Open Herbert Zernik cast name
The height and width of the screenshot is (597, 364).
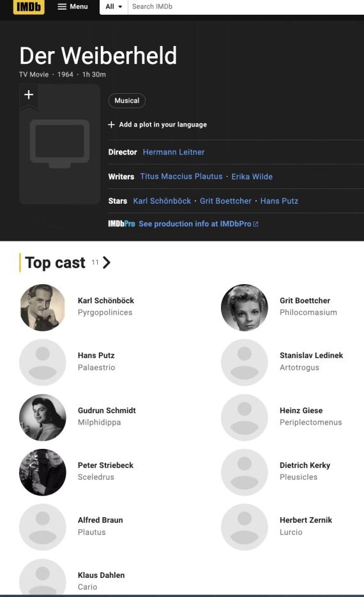click(306, 520)
